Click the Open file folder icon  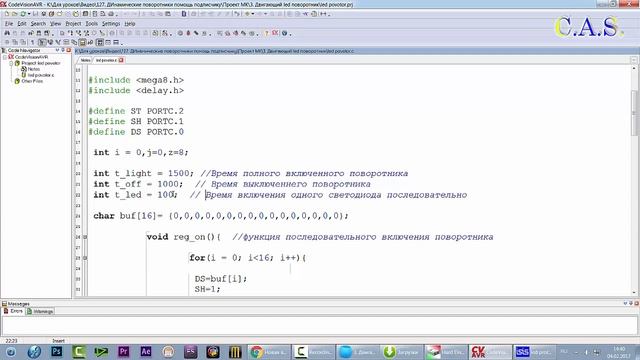pos(15,14)
